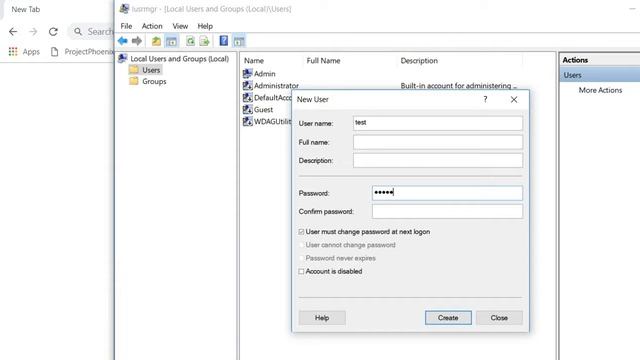Screen dimensions: 640x360
Task: Click the DefaultAccount user icon
Action: pyautogui.click(x=247, y=97)
